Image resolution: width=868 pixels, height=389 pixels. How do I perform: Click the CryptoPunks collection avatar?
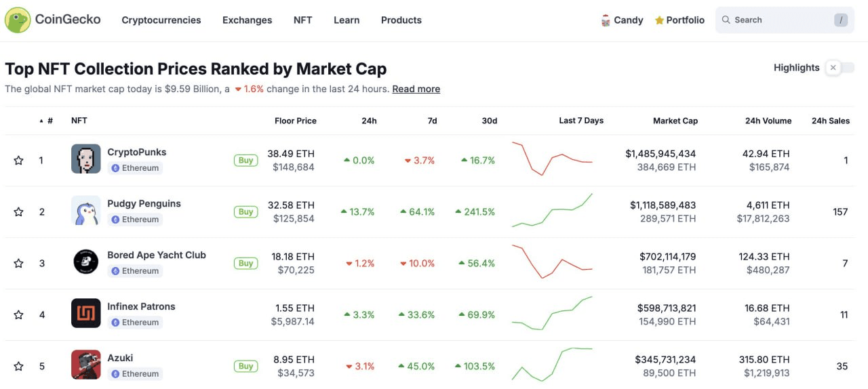86,159
